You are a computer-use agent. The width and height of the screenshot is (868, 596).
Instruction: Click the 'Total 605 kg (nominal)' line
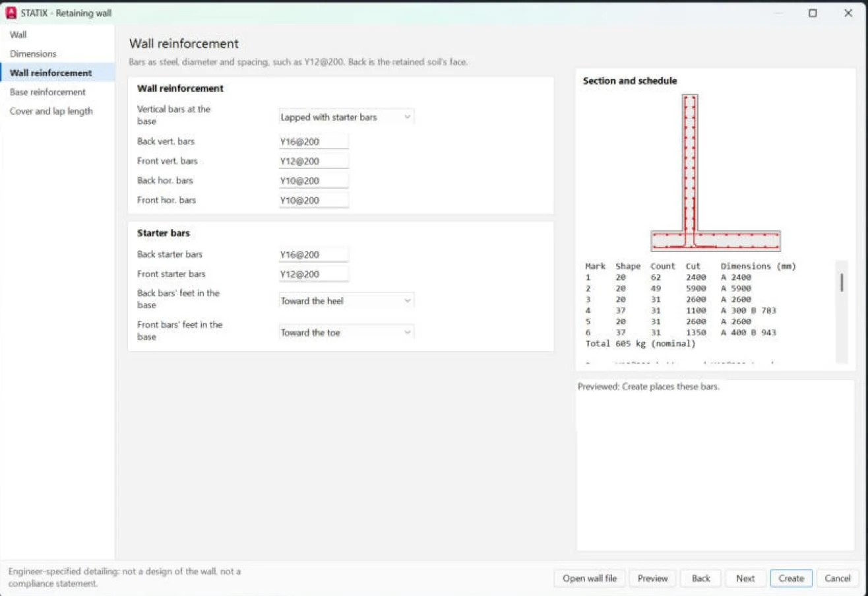tap(640, 344)
